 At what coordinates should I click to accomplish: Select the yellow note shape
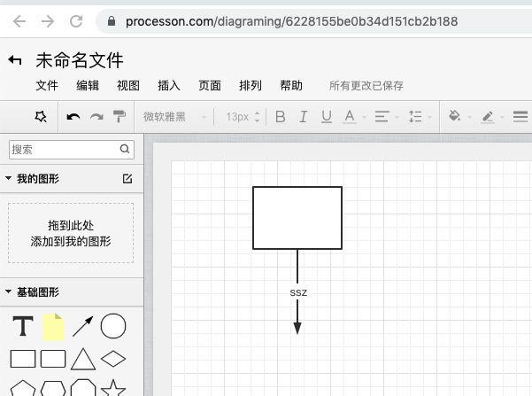pyautogui.click(x=53, y=326)
